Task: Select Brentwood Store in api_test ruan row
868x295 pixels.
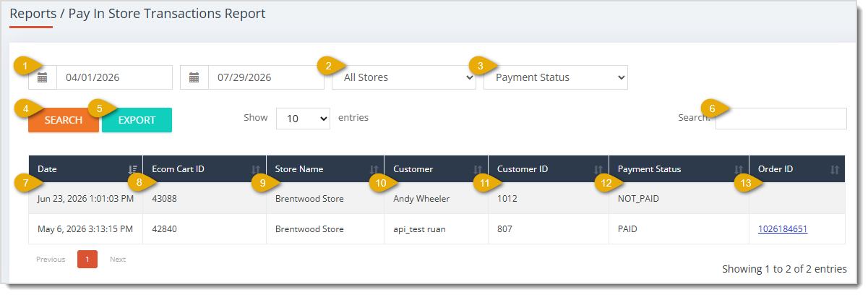Action: pyautogui.click(x=325, y=229)
